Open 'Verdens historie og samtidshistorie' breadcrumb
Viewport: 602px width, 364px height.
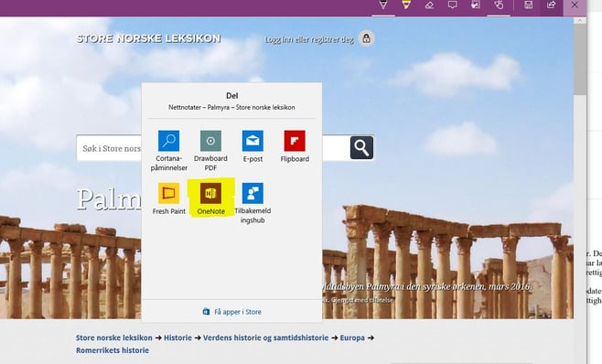click(x=265, y=337)
